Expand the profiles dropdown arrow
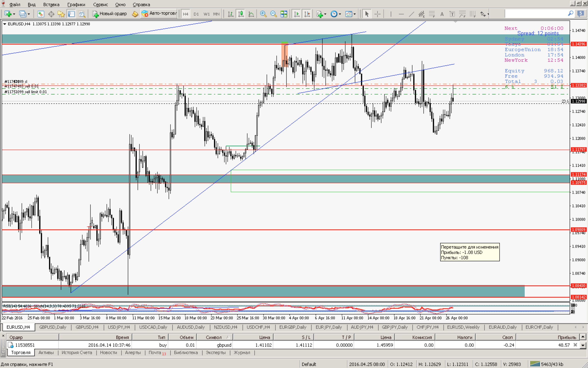Screen dimensions: 588x368 29,14
